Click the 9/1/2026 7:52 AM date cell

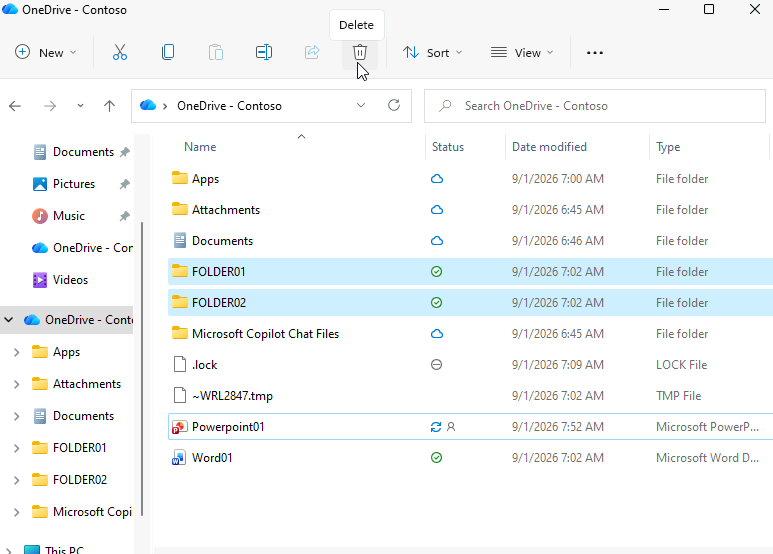click(x=558, y=427)
